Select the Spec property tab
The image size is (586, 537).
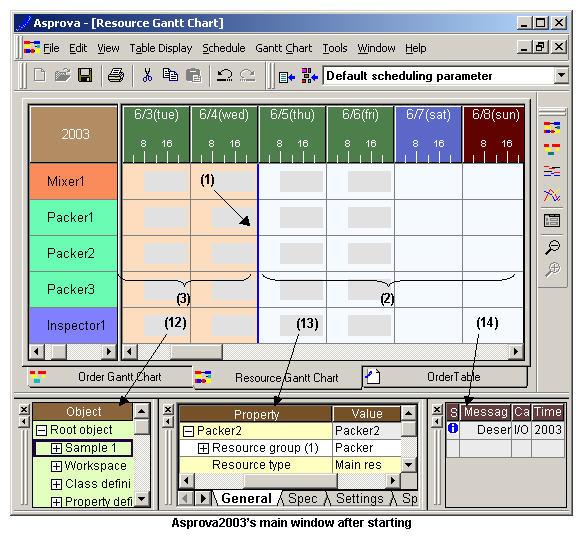pos(303,499)
